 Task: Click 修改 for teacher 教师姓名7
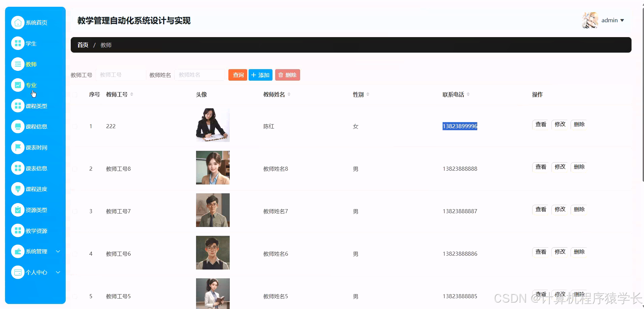pyautogui.click(x=559, y=209)
